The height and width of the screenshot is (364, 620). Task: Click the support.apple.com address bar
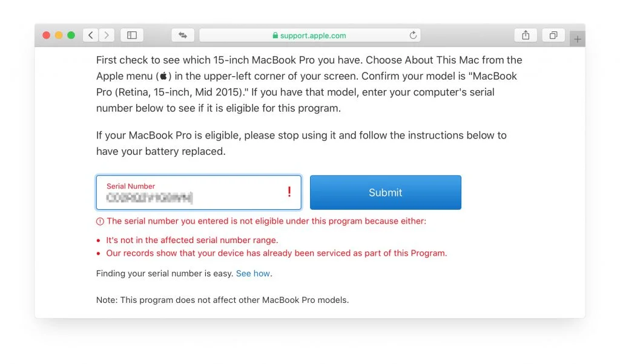(x=309, y=35)
